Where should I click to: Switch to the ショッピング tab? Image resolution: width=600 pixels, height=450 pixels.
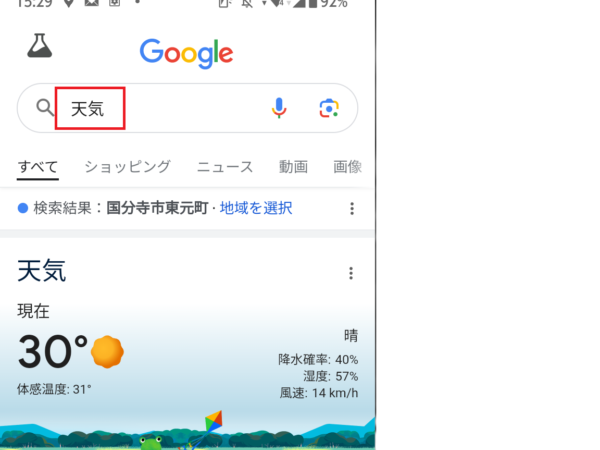[127, 167]
